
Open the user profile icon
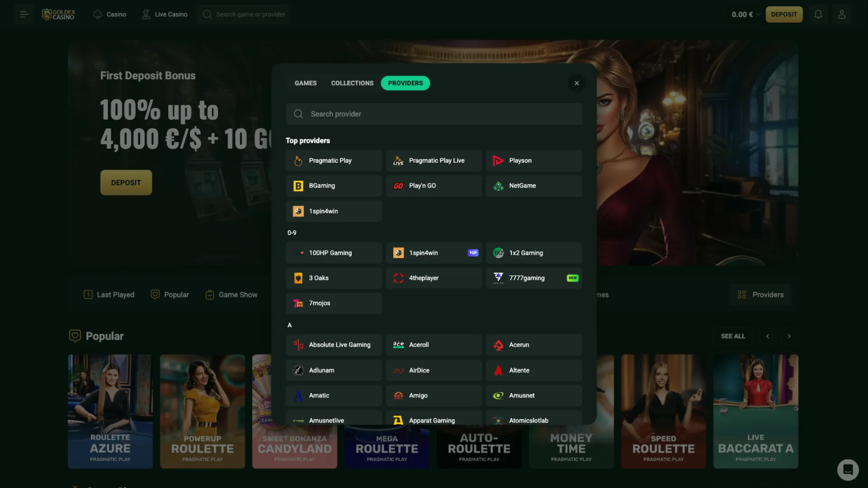[841, 14]
